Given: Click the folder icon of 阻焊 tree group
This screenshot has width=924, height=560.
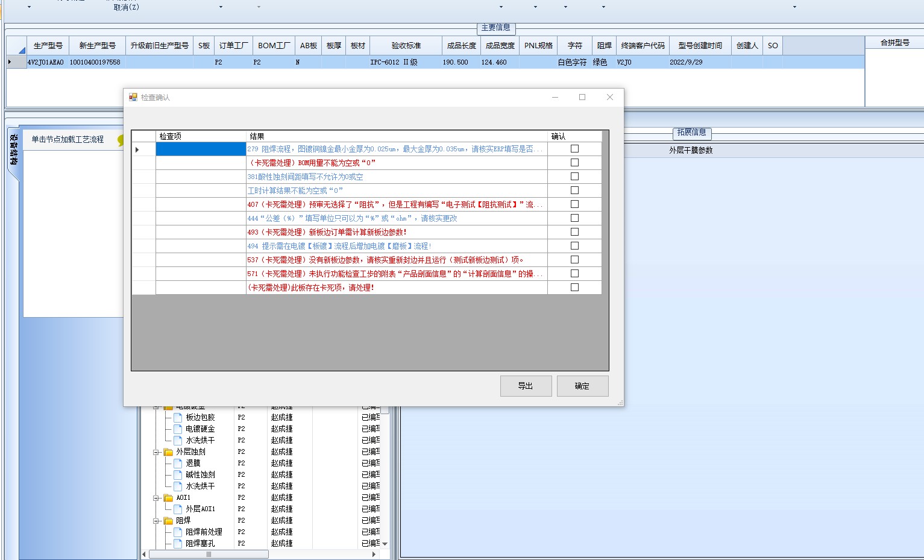Looking at the screenshot, I should click(169, 520).
